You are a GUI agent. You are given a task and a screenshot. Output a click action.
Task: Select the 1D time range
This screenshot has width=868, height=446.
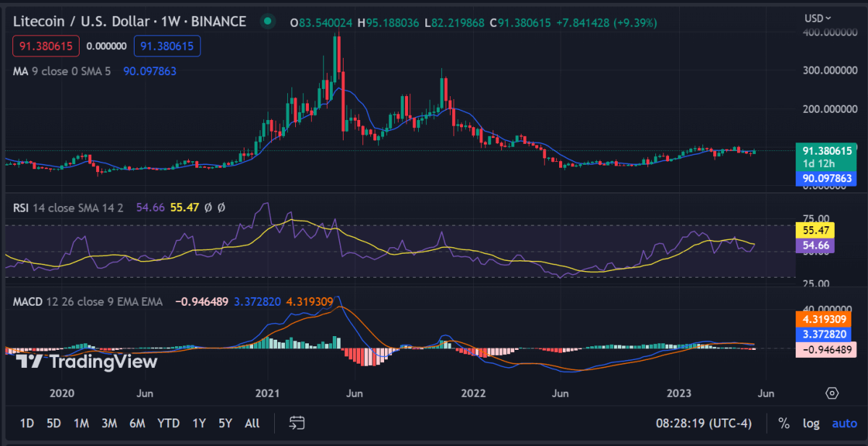click(x=27, y=424)
